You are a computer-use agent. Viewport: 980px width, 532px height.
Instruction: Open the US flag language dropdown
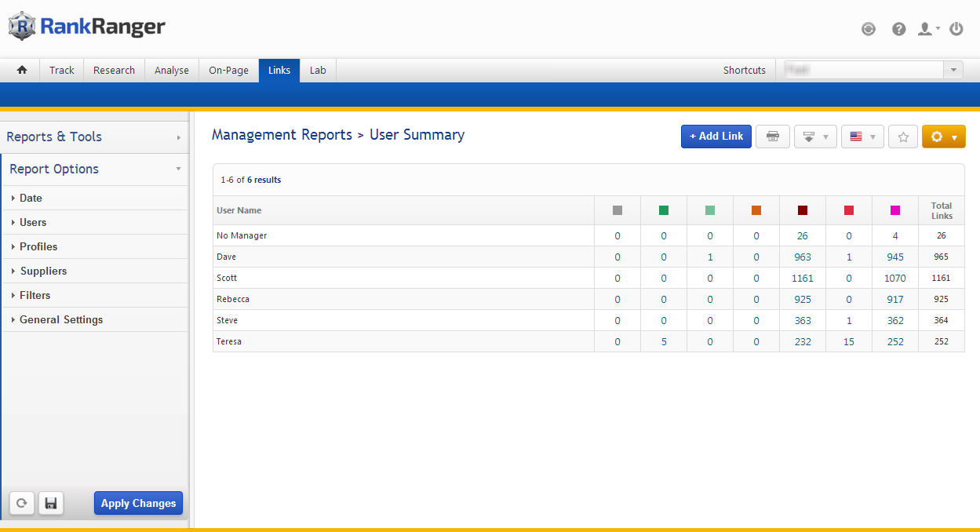coord(862,137)
